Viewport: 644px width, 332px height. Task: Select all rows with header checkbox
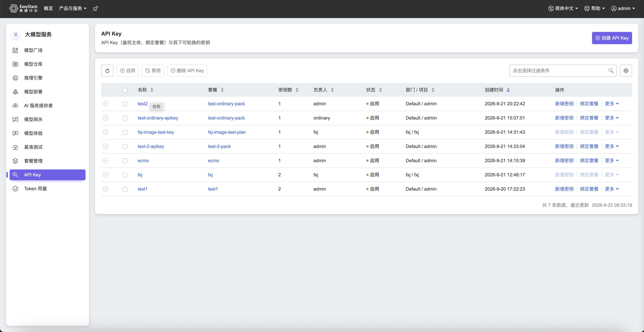click(x=125, y=90)
